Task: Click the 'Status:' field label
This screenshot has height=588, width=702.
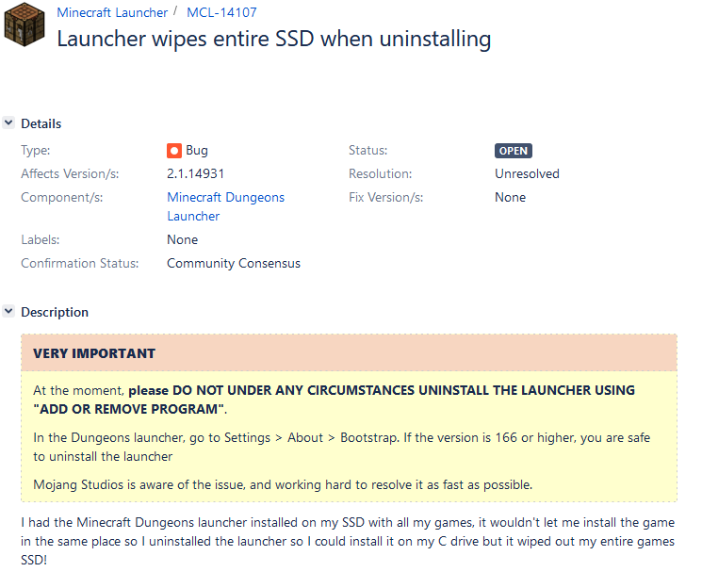Action: click(x=368, y=151)
